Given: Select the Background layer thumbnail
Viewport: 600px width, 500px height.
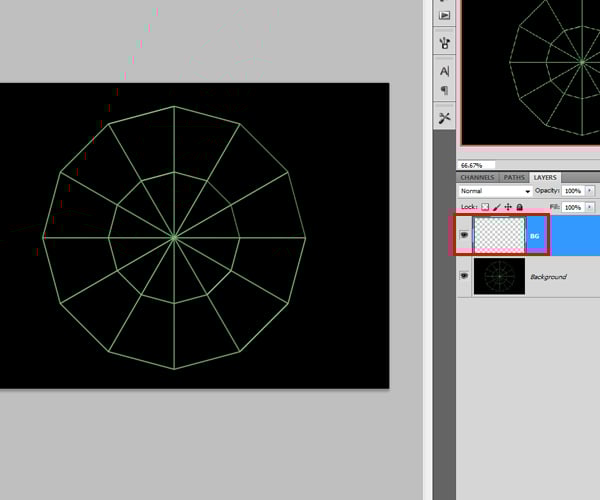Looking at the screenshot, I should coord(499,276).
